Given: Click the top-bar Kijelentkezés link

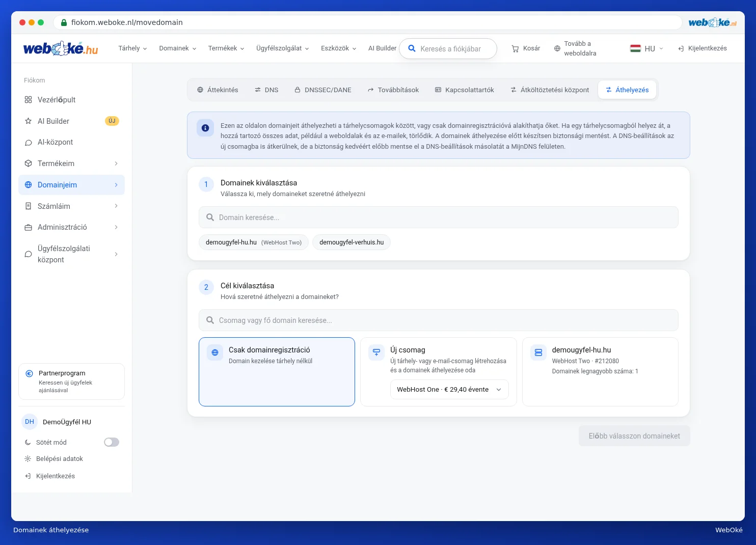Looking at the screenshot, I should click(x=703, y=48).
